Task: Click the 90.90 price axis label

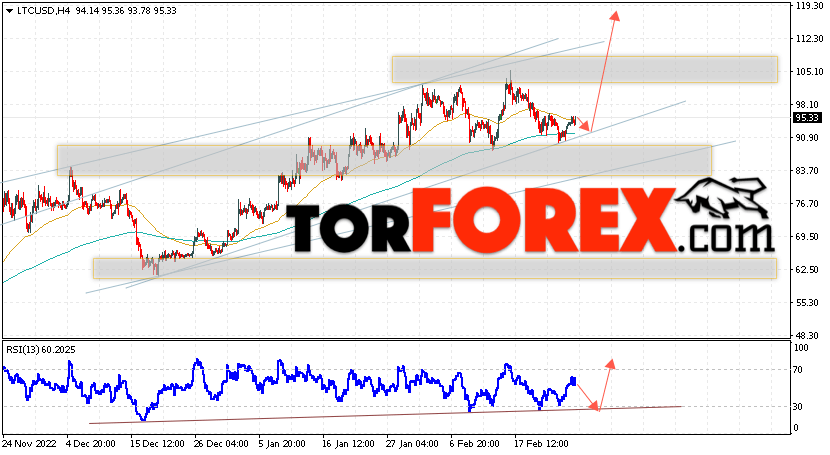Action: tap(809, 138)
